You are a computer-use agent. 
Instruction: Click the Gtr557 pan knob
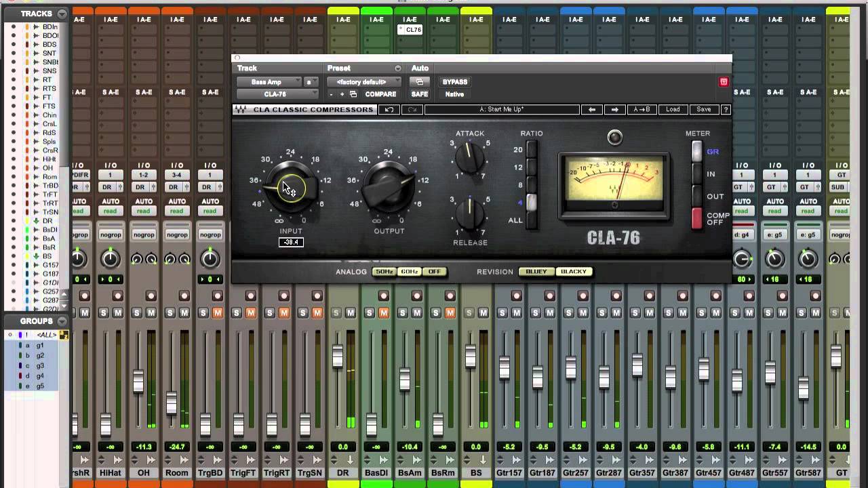774,258
